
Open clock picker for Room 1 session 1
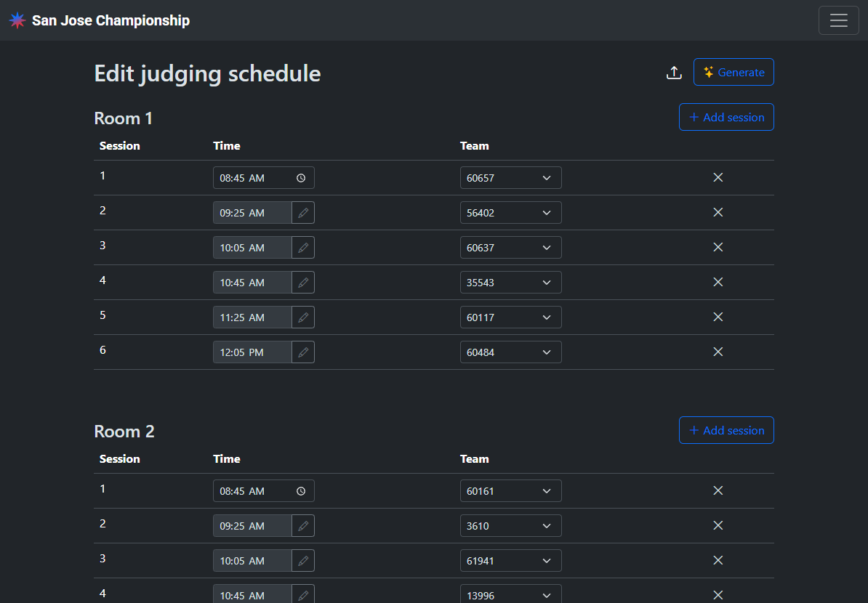pos(301,178)
